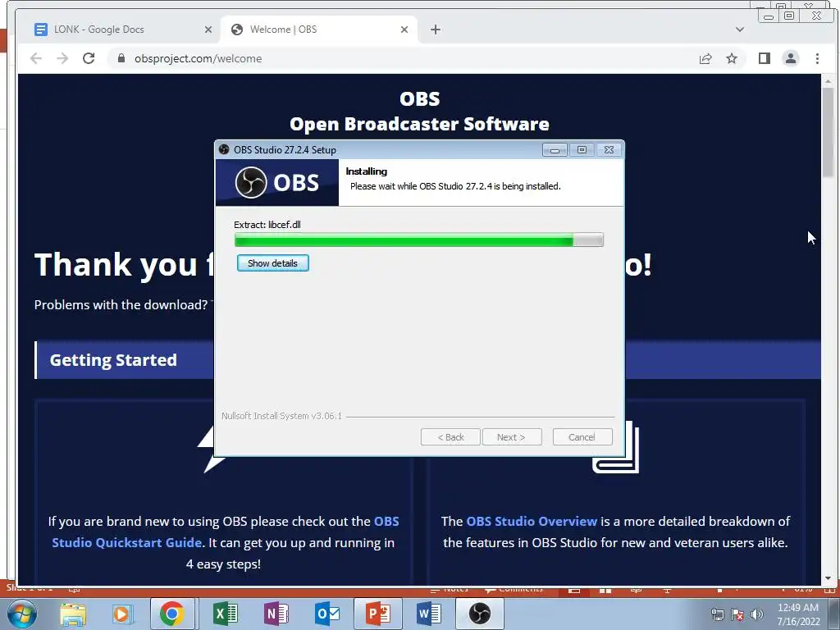Open the clock showing 12:49 AM
This screenshot has width=840, height=630.
798,614
